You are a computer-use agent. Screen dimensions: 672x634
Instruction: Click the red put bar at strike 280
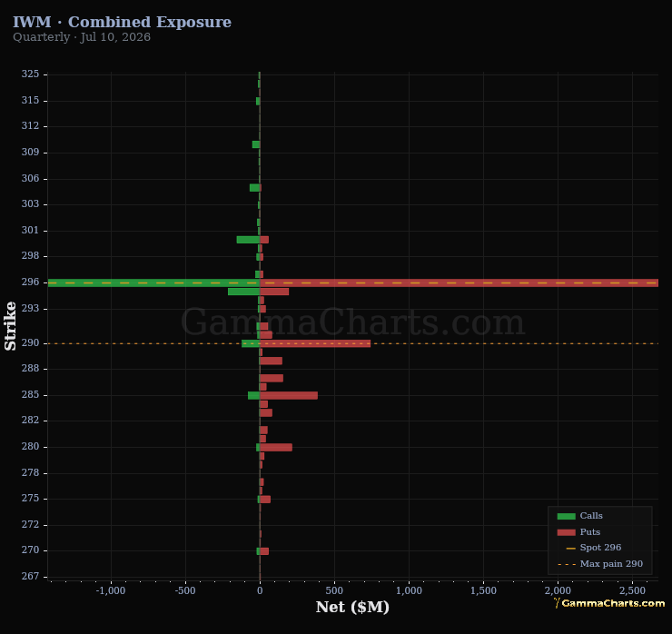click(x=276, y=448)
